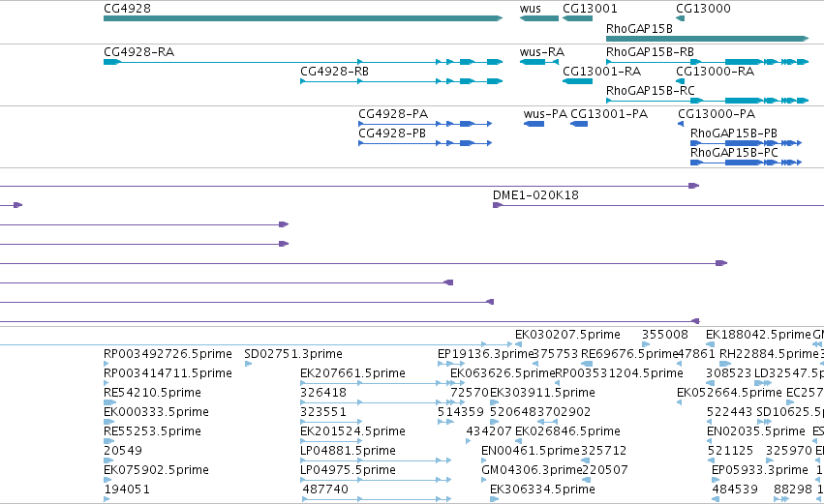Click EST label 325712

click(604, 452)
